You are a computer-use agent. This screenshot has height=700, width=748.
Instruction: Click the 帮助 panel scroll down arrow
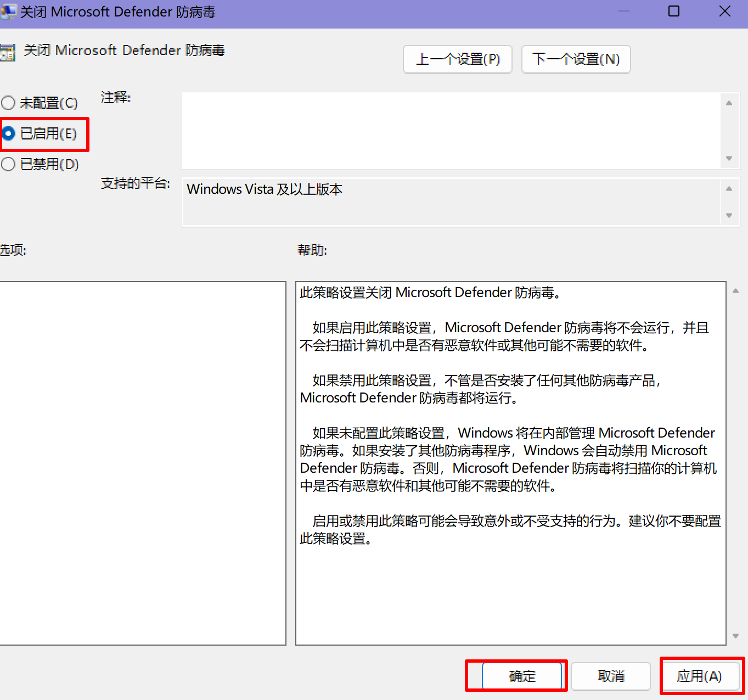(735, 636)
